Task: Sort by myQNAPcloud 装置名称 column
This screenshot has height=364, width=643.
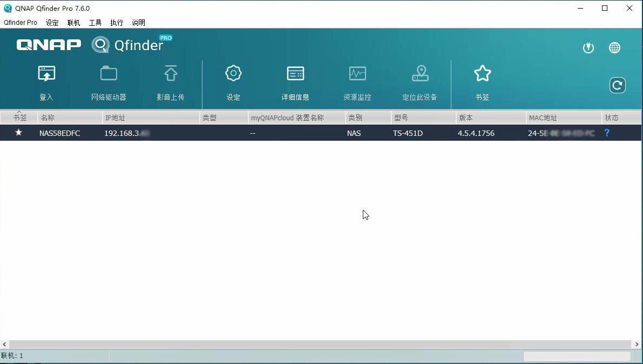Action: (296, 118)
